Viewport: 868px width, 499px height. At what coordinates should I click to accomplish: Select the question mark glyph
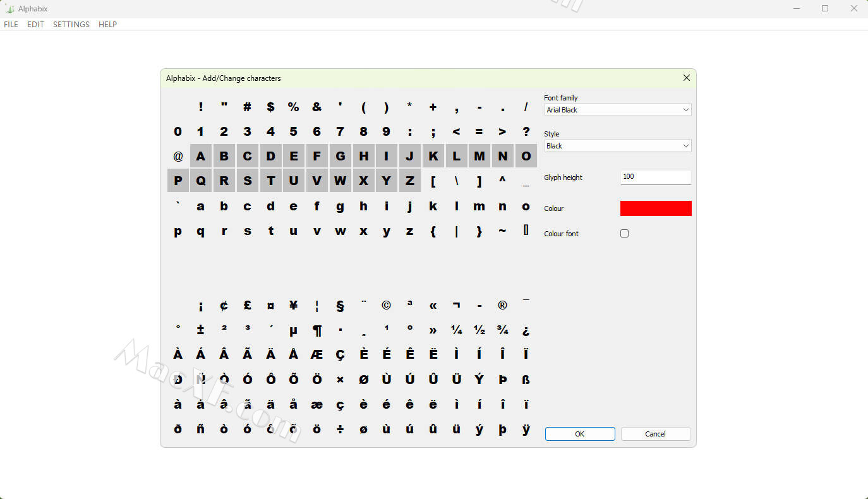click(x=526, y=131)
